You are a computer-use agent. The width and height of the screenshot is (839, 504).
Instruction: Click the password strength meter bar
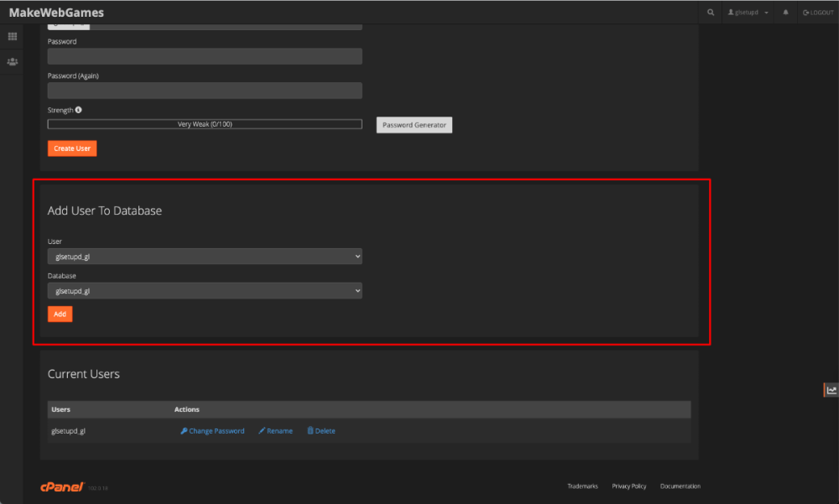click(205, 123)
